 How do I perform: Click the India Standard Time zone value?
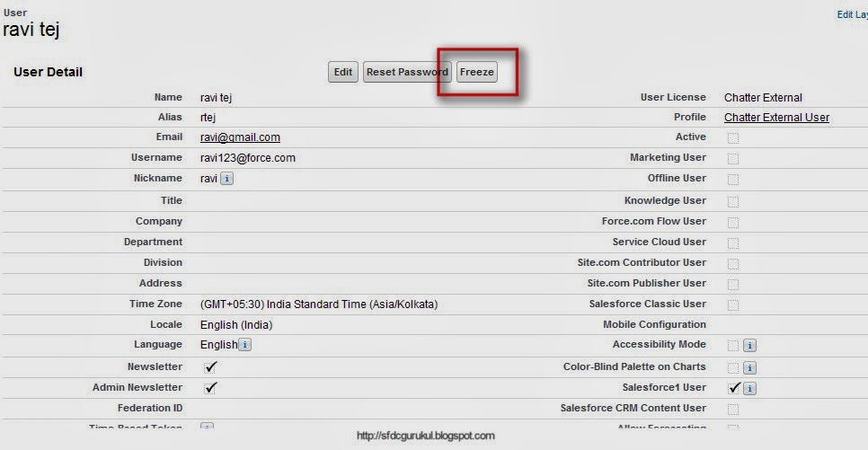(319, 304)
